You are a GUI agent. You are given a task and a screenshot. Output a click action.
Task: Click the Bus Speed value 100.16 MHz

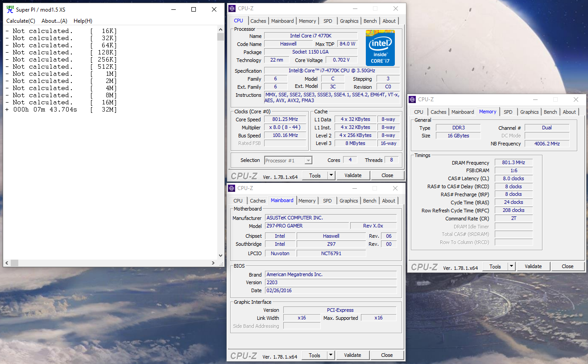[x=285, y=136]
